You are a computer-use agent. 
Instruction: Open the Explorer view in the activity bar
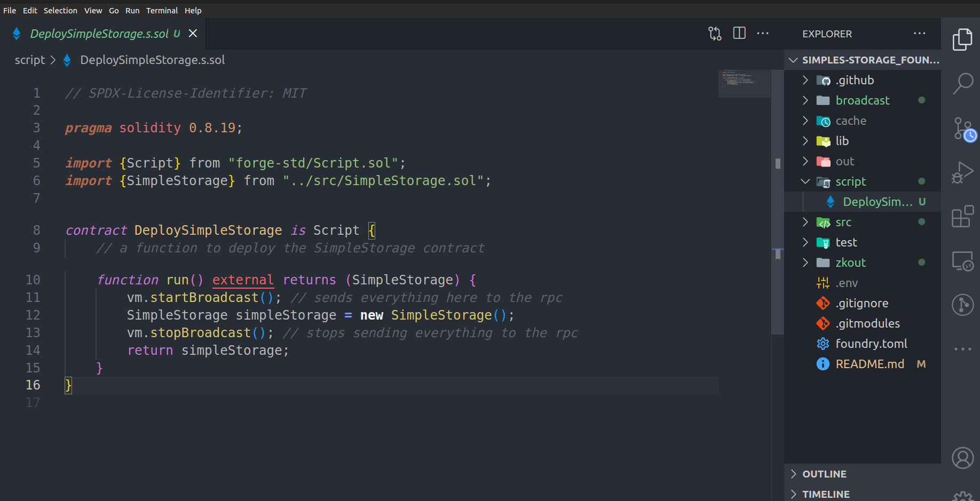click(x=962, y=39)
